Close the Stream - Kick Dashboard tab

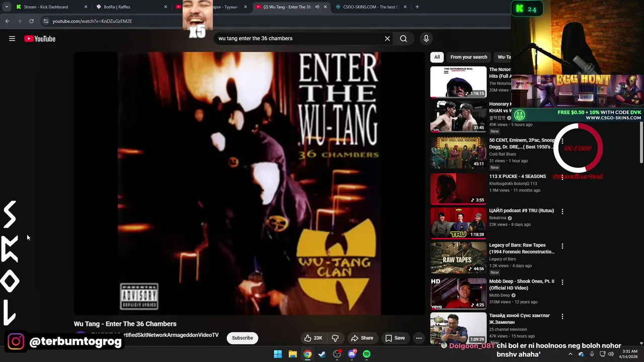(x=86, y=7)
